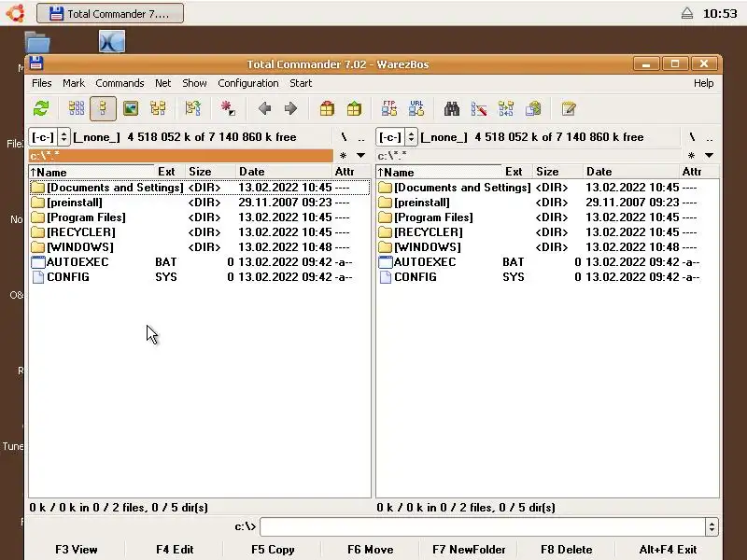Open the Multi-rename tool icon
The image size is (747, 560).
pyautogui.click(x=479, y=108)
